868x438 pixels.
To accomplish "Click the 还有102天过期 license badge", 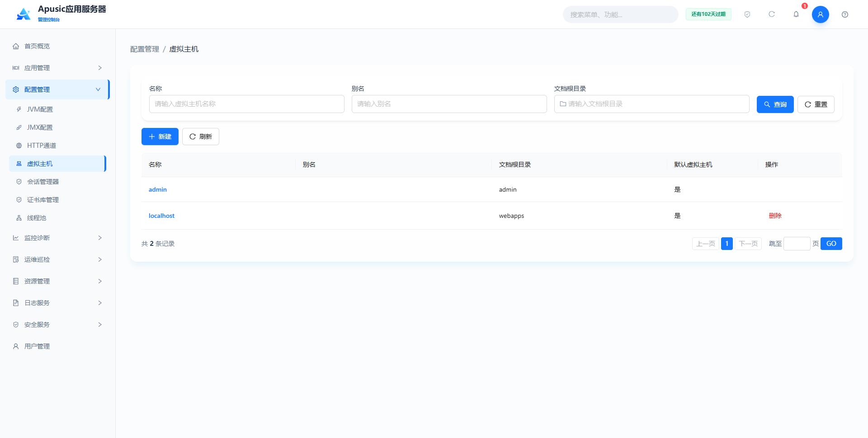I will (708, 14).
